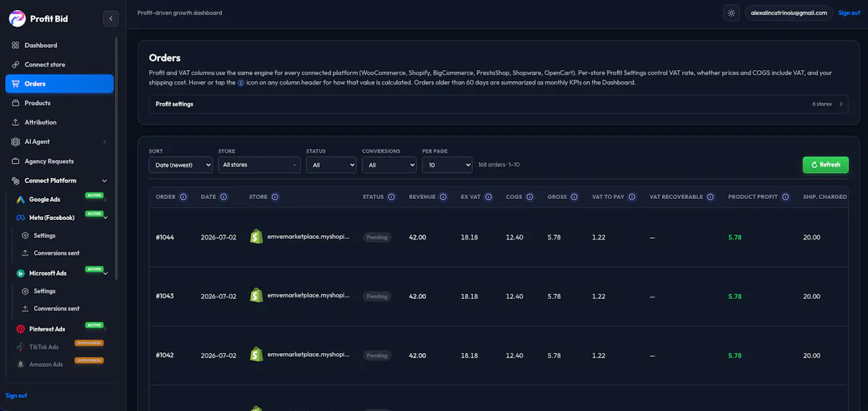Click the ACTIVE badge beside Google Ads

tap(93, 195)
